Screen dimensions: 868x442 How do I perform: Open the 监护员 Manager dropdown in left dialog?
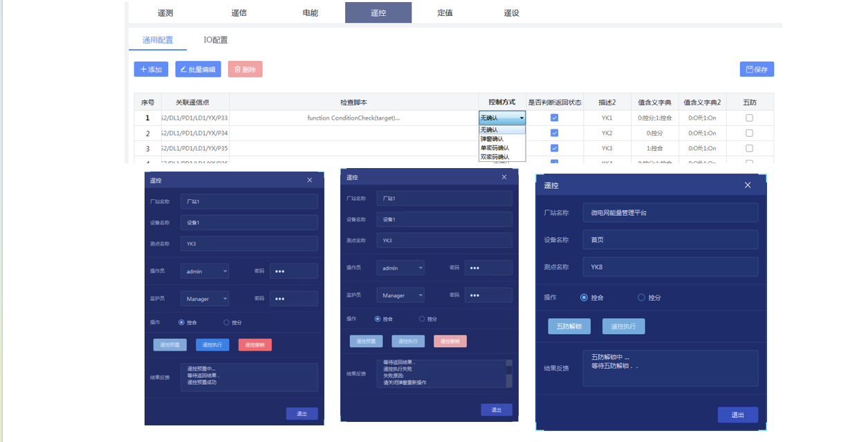click(205, 298)
